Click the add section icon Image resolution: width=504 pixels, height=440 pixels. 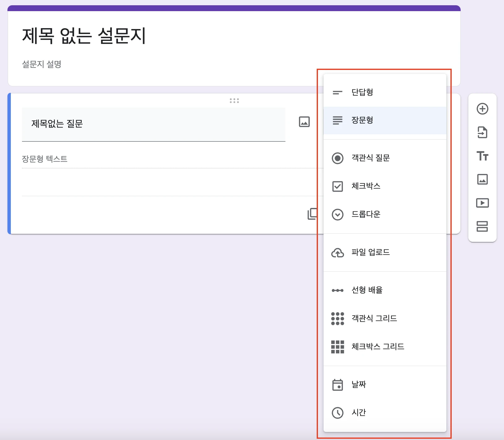point(482,226)
